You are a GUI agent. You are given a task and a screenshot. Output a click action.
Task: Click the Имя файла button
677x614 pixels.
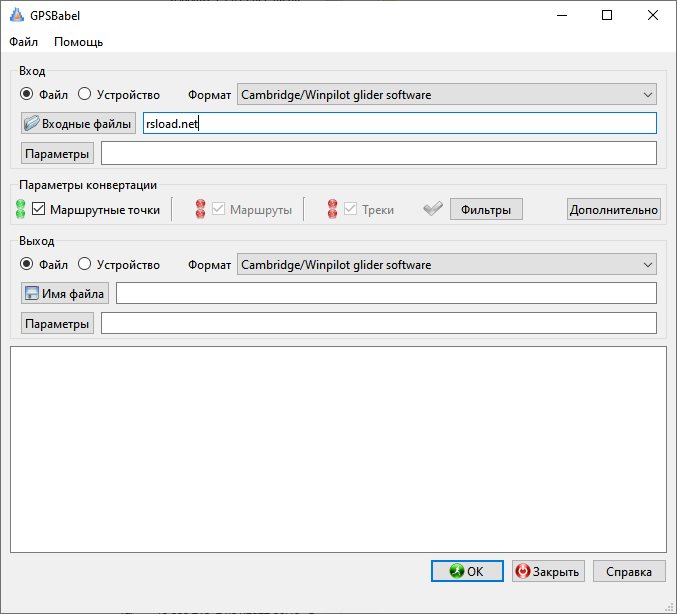(x=65, y=293)
